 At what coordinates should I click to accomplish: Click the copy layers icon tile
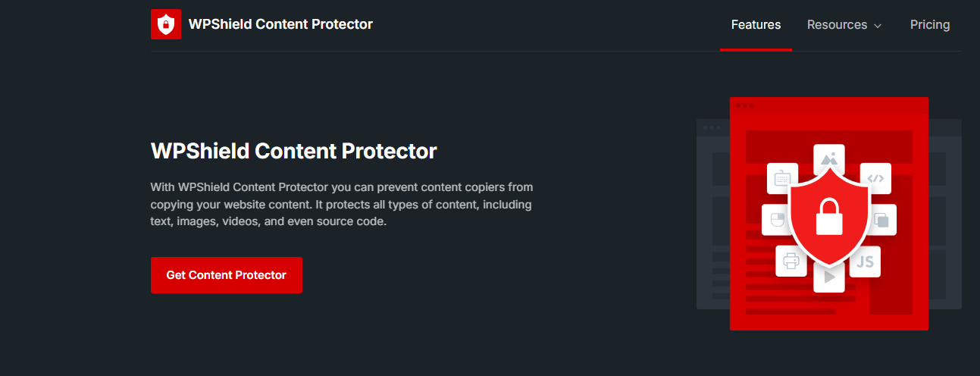[882, 220]
